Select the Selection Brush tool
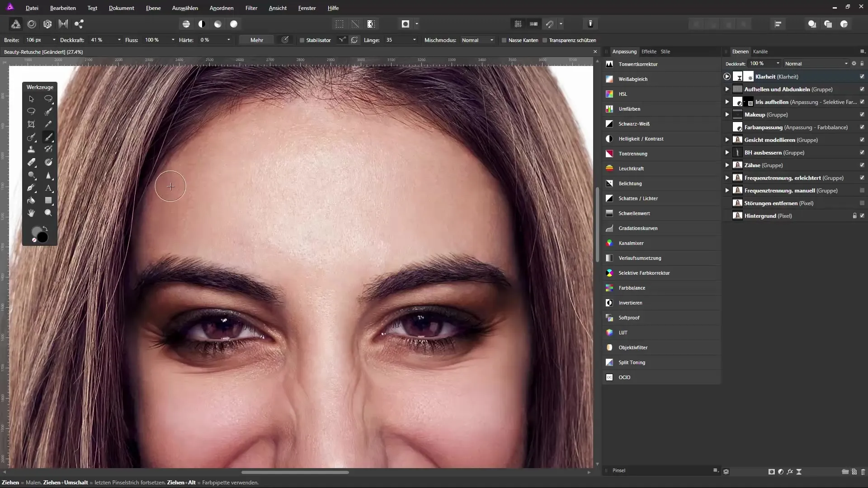Screen dimensions: 868x488 click(x=48, y=112)
